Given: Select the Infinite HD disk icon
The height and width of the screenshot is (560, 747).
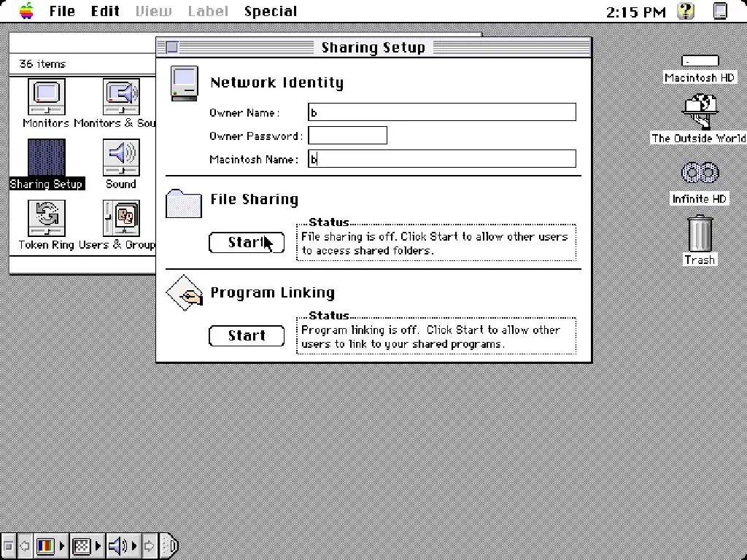Looking at the screenshot, I should (x=700, y=173).
